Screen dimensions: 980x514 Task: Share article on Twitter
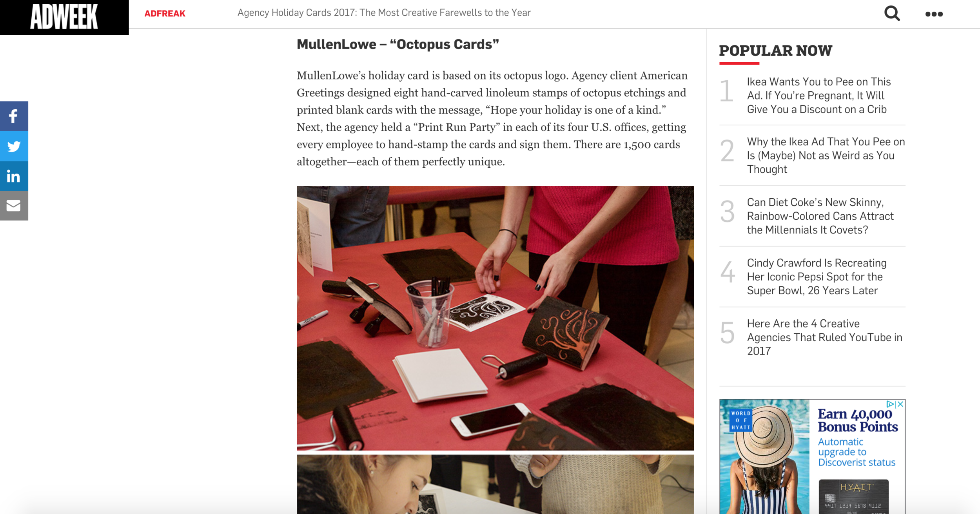[14, 146]
